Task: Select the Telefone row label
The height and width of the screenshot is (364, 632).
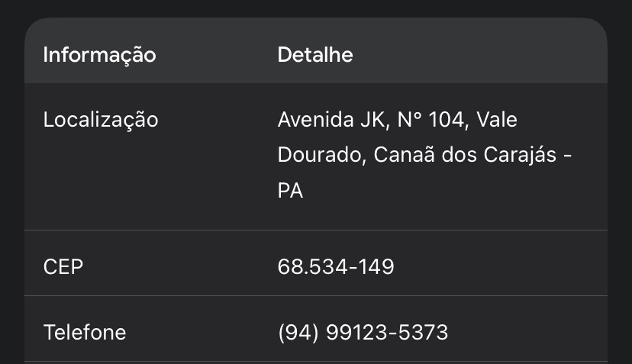Action: click(x=85, y=333)
